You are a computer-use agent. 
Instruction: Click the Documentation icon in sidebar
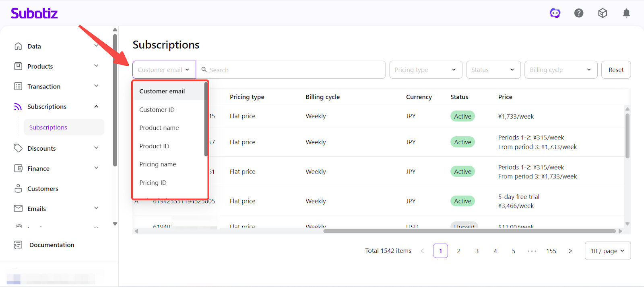pos(18,245)
